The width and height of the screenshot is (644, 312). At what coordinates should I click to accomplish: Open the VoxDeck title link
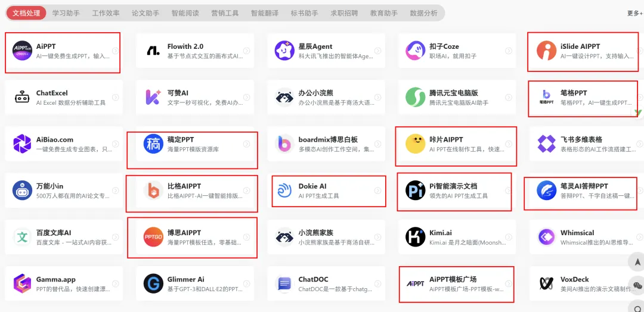[x=575, y=280]
